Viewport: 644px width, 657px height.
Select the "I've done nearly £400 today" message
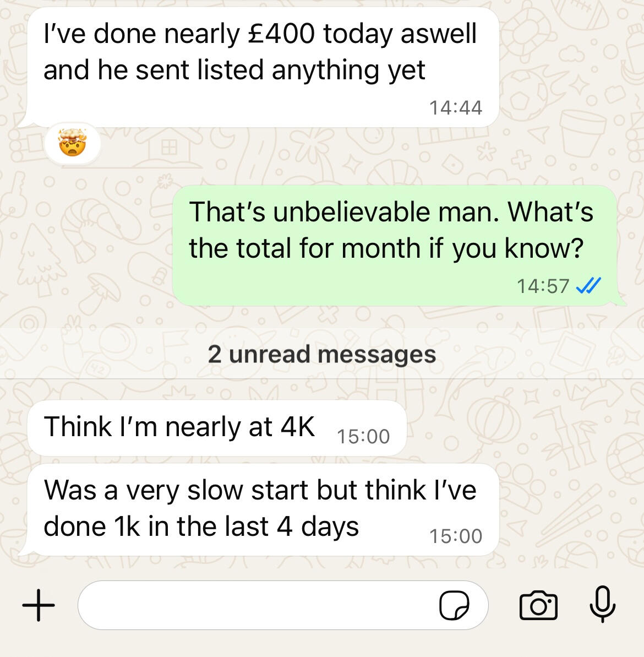pos(261,67)
